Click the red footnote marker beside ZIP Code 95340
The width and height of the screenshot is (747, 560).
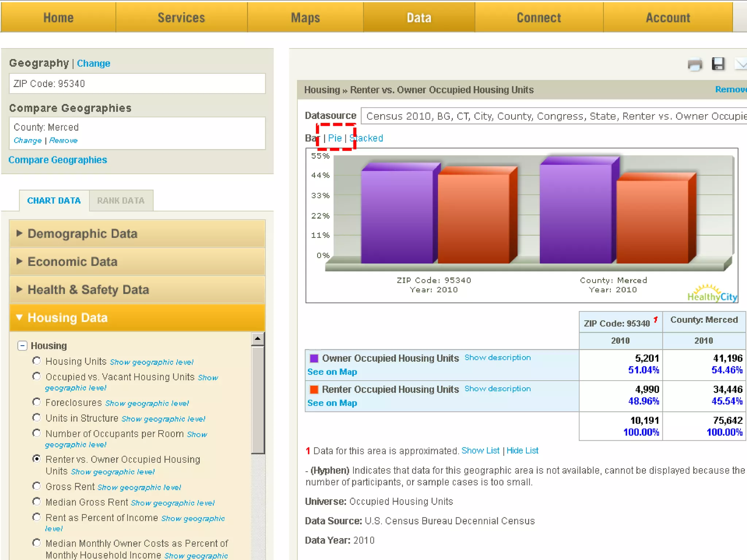(x=655, y=320)
